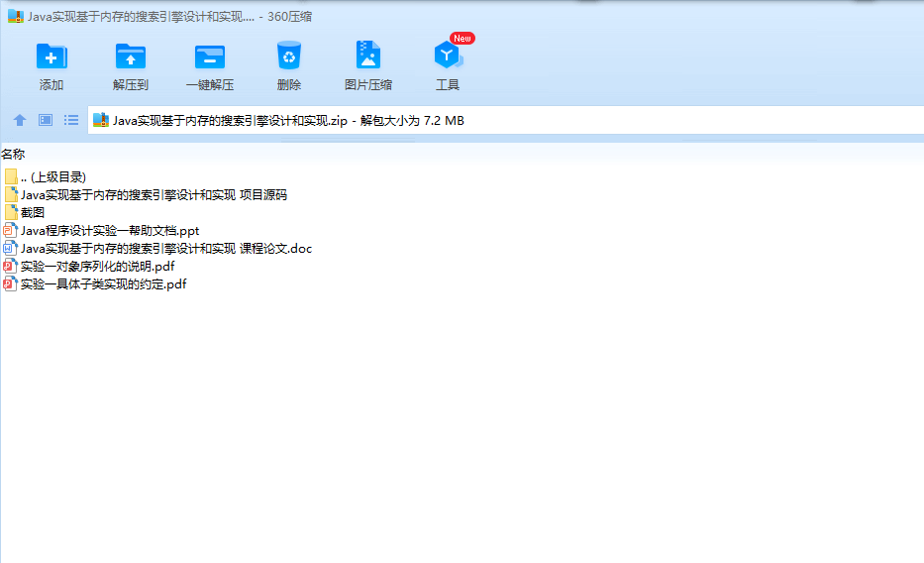Click the PDF icon of 对象序列化的说明.pdf
Viewport: 924px width, 563px height.
pyautogui.click(x=10, y=267)
